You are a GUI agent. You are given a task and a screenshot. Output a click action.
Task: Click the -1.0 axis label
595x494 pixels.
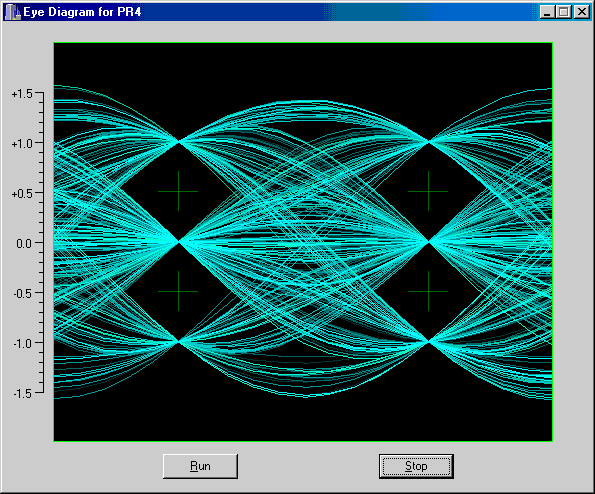[23, 344]
